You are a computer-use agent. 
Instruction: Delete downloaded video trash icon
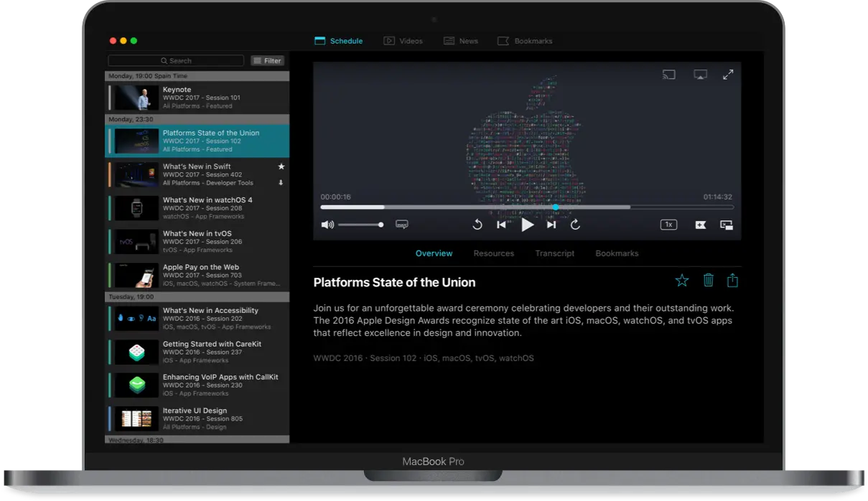pyautogui.click(x=709, y=281)
